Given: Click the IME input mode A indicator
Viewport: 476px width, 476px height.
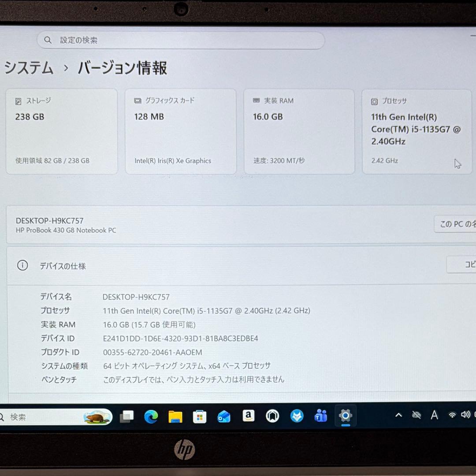Looking at the screenshot, I should click(434, 415).
